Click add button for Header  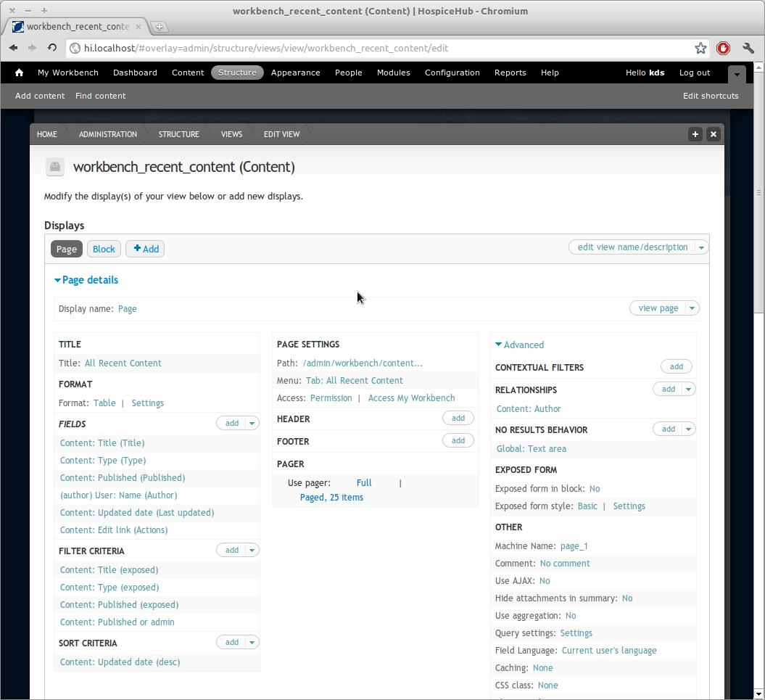tap(458, 418)
